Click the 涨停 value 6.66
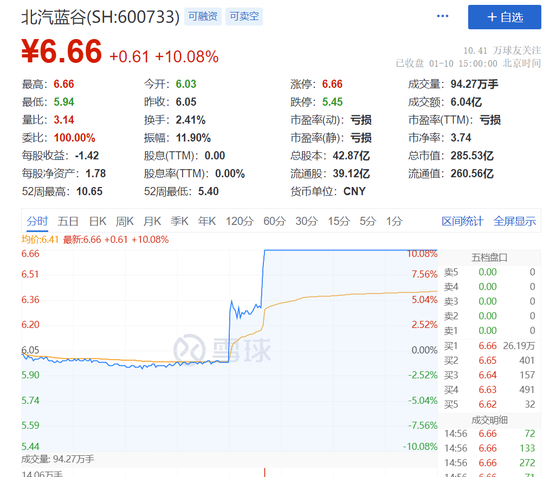The height and width of the screenshot is (477, 550). tap(332, 84)
